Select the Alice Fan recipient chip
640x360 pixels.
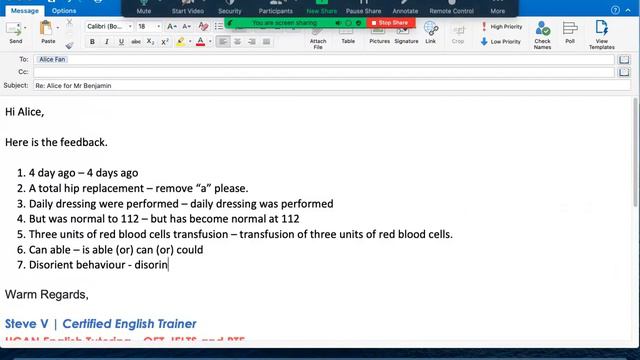pyautogui.click(x=52, y=60)
